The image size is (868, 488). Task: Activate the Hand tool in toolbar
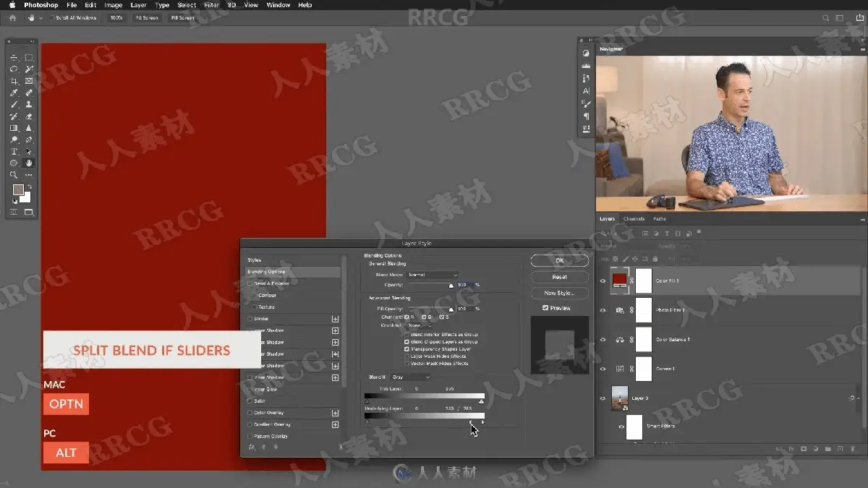coord(29,163)
